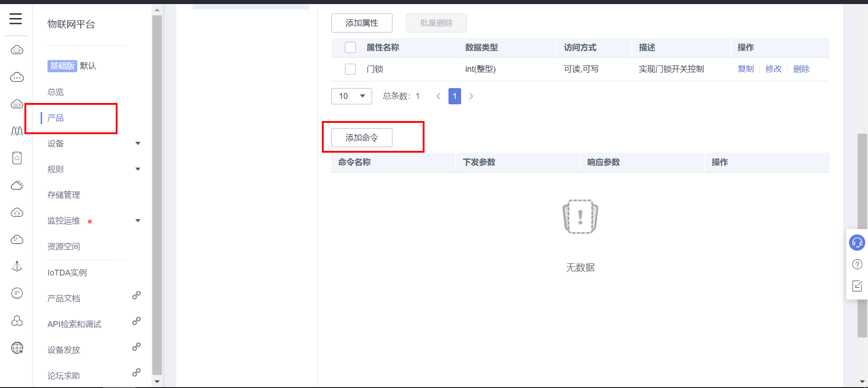
Task: Open the API检索和调试 menu link
Action: coord(75,324)
